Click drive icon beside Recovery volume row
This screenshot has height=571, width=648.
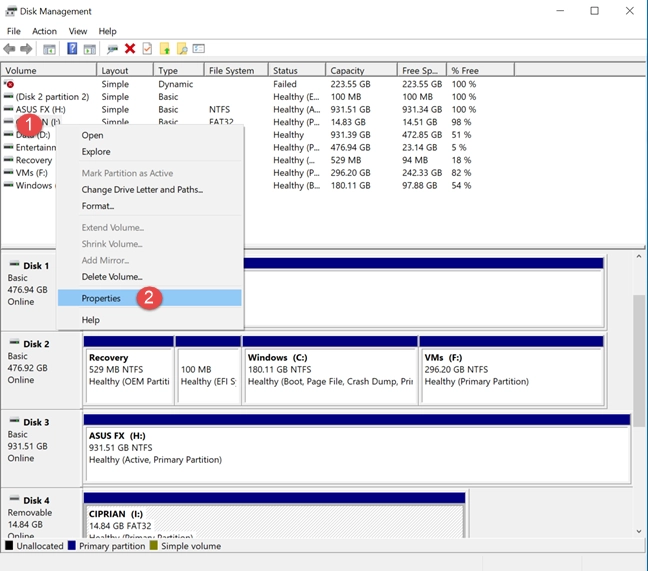click(x=8, y=160)
